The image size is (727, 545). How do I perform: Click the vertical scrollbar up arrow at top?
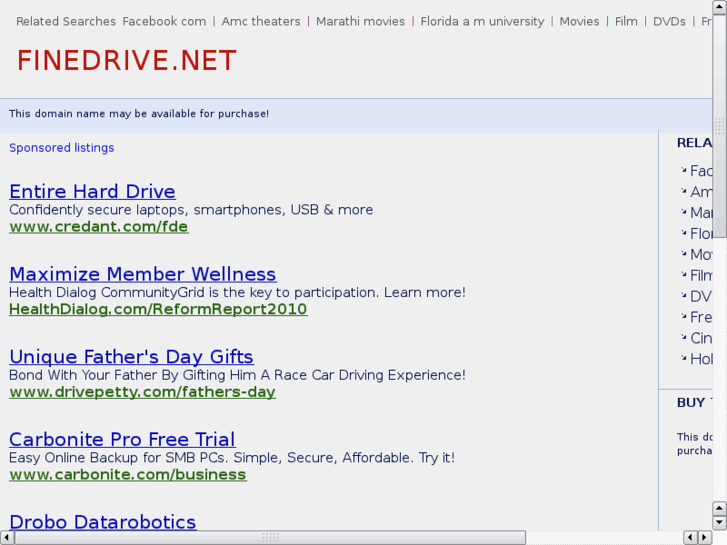pyautogui.click(x=720, y=7)
